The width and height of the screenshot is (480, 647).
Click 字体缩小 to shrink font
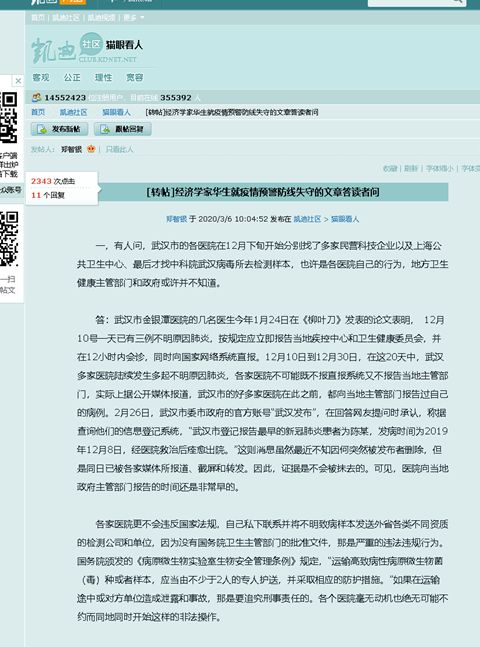(x=440, y=168)
